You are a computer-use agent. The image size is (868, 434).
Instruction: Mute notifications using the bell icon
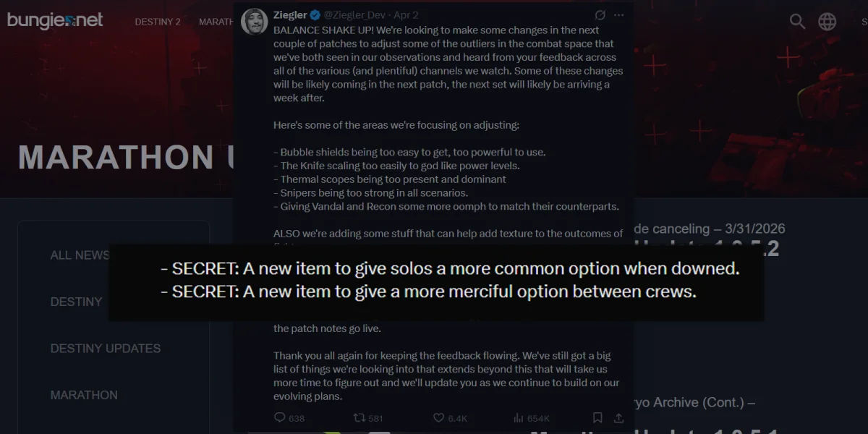pos(600,14)
